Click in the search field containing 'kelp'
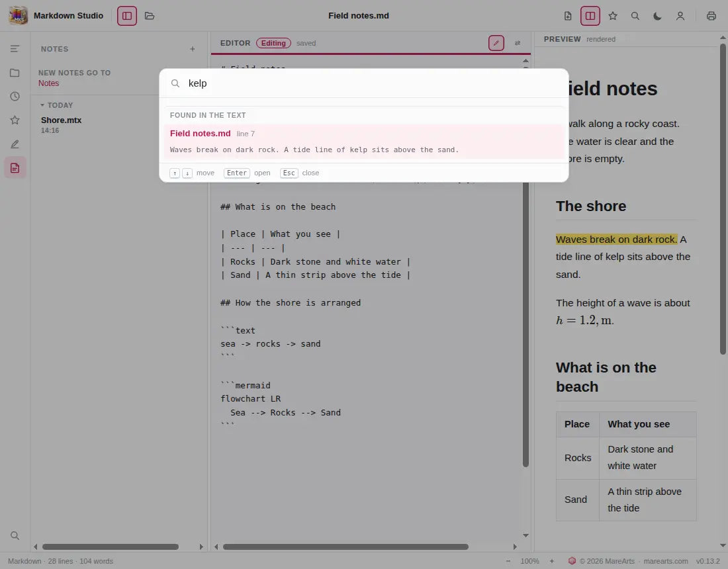This screenshot has height=569, width=728. pyautogui.click(x=364, y=83)
